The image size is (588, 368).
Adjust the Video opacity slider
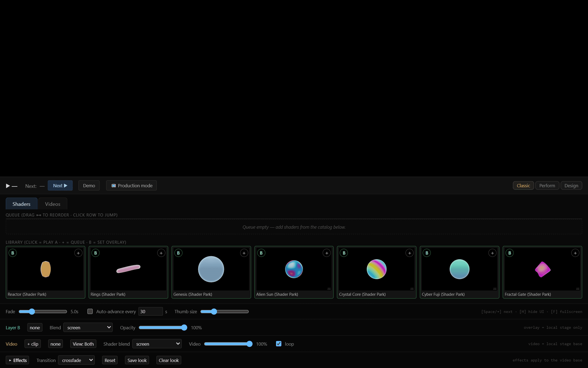(x=228, y=344)
